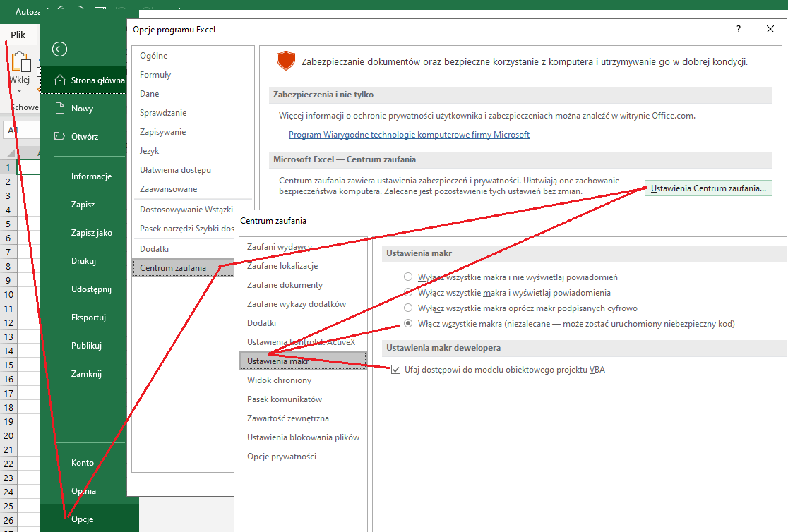Select 'Wyłącz wszystkie makra oprócz makr podpisanych cyfrowo'

click(408, 308)
